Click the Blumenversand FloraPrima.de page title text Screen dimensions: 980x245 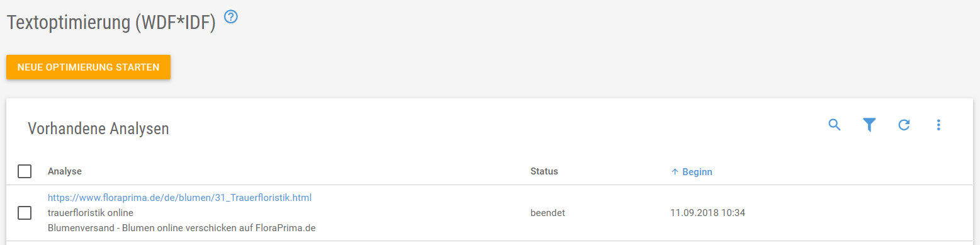[181, 228]
